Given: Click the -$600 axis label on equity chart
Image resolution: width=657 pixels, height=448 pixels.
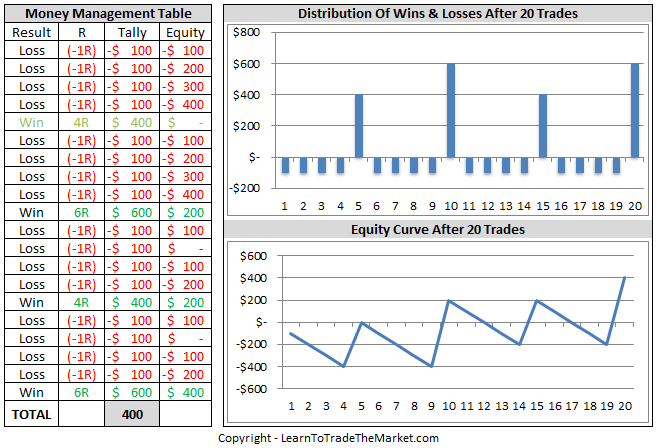Looking at the screenshot, I should tap(251, 389).
